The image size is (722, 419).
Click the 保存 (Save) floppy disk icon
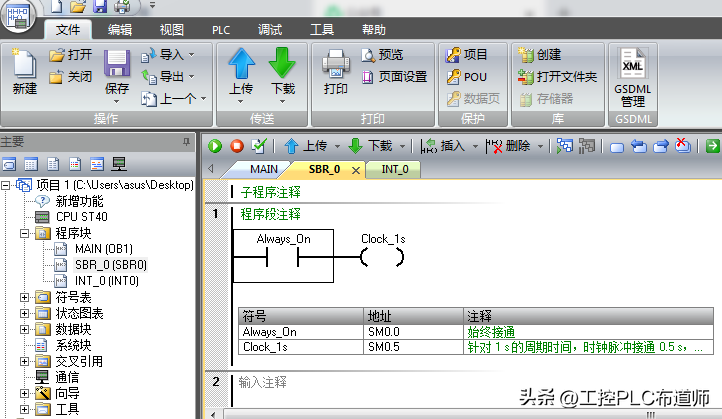point(117,73)
